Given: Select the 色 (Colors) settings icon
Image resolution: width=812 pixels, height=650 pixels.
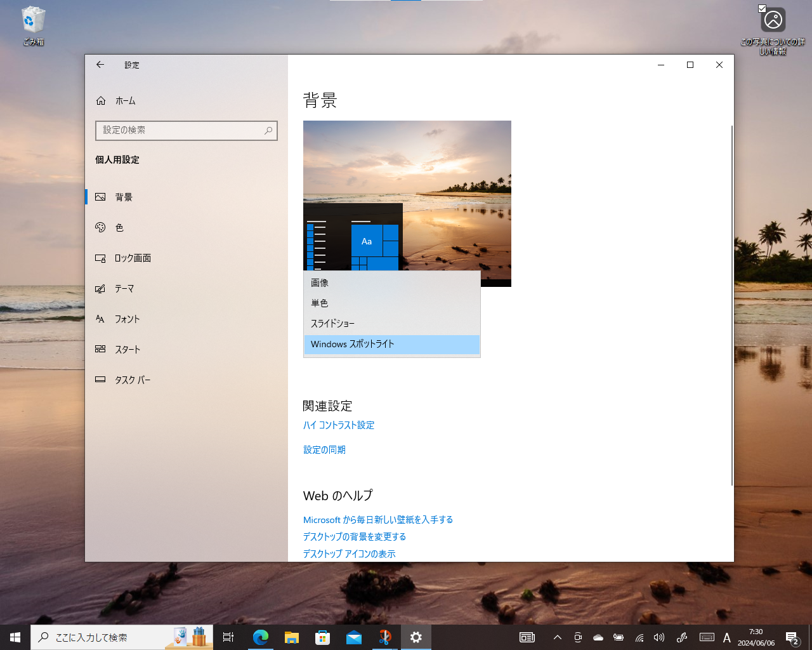Looking at the screenshot, I should tap(100, 227).
